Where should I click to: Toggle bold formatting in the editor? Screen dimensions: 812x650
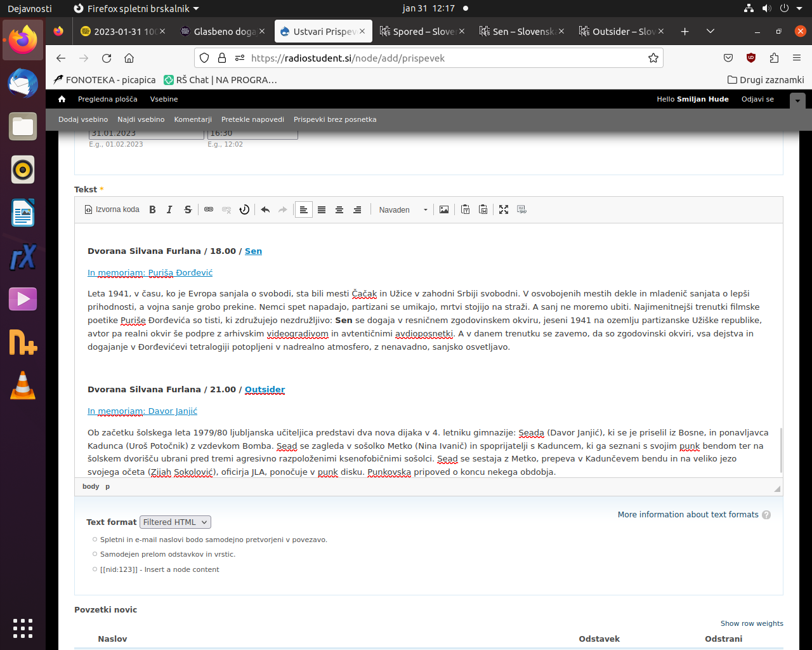pos(152,209)
